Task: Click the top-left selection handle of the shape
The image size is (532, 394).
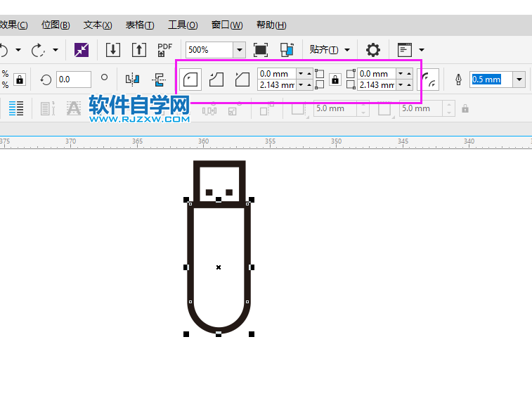Action: pos(186,200)
